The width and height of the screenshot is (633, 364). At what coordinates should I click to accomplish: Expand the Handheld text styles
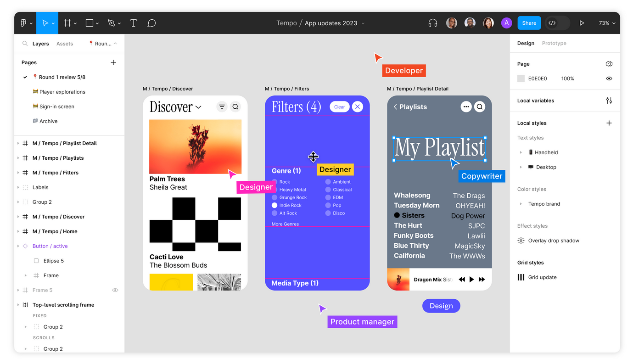click(x=521, y=152)
